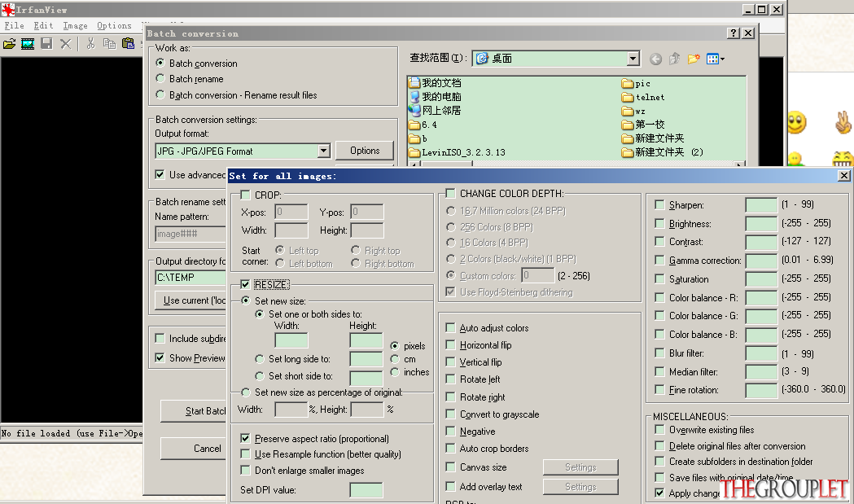The width and height of the screenshot is (854, 504).
Task: Click the Cancel button in Batch conversion
Action: point(193,449)
